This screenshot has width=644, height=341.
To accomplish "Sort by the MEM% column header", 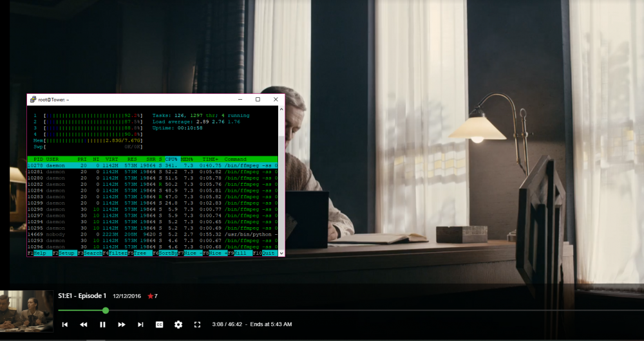I will (187, 159).
